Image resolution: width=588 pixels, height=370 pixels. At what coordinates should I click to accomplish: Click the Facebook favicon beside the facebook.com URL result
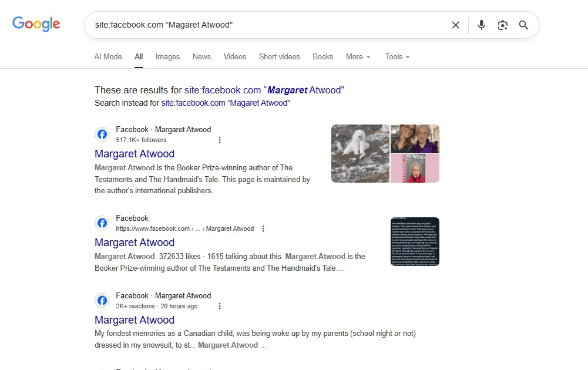(x=102, y=223)
